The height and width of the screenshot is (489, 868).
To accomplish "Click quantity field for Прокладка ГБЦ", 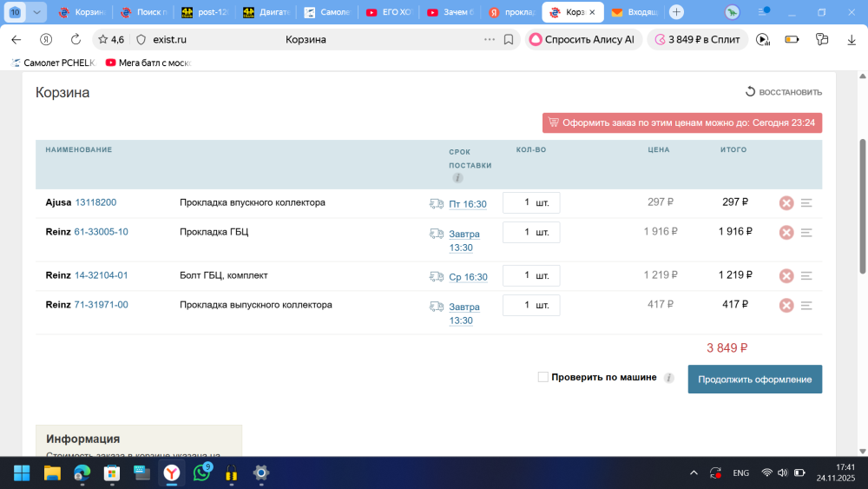I will (x=530, y=233).
